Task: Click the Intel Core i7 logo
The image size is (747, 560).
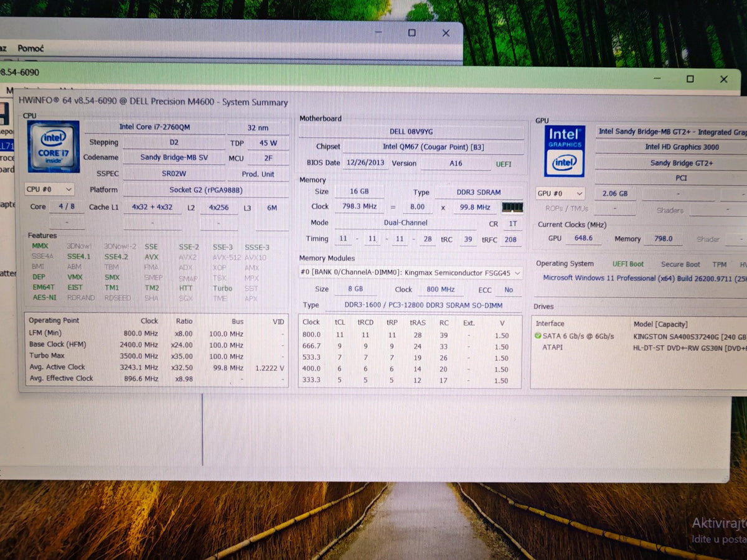Action: pos(54,147)
